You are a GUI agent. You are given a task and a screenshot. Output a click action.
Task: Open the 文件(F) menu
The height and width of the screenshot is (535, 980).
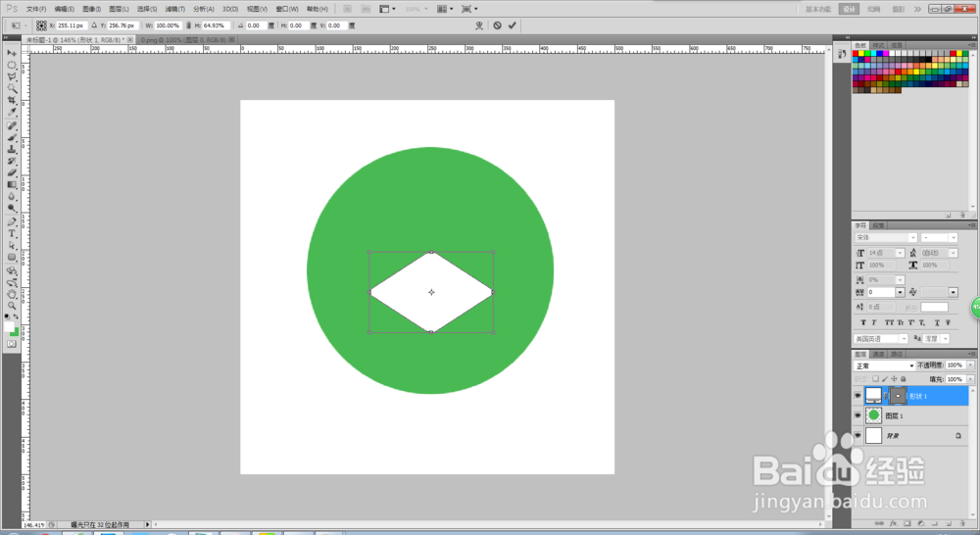(35, 9)
